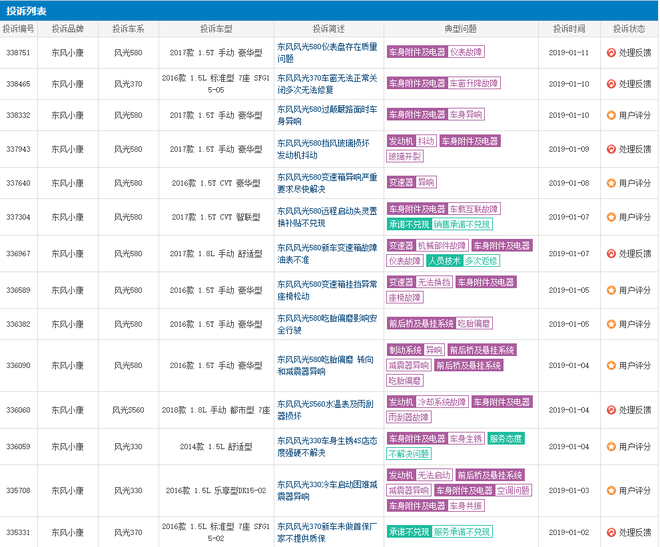660x547 pixels.
Task: Open complaint 东风风光580吃胎偏磨影响安全行驶
Action: (x=327, y=324)
